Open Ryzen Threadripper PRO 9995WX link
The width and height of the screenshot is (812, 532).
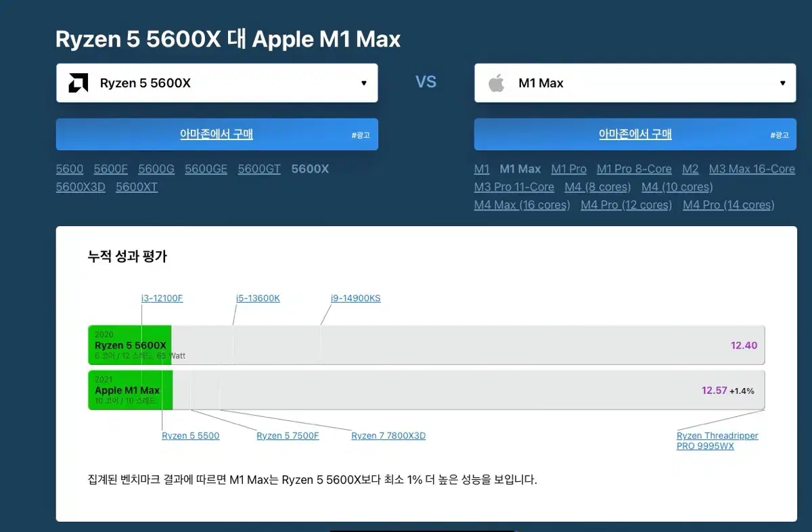(x=717, y=441)
